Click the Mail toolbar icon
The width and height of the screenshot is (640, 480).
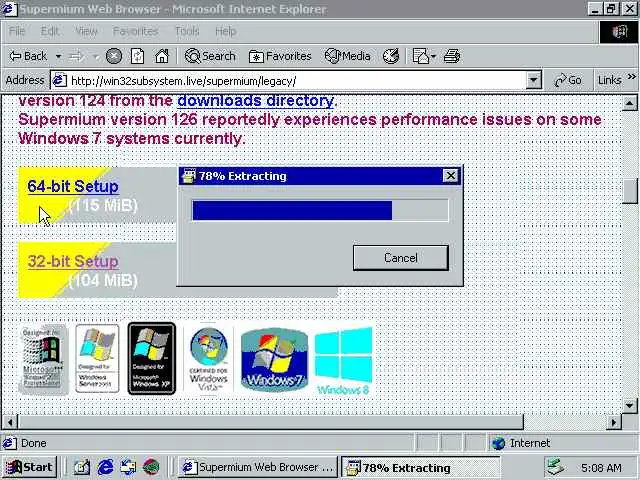click(x=420, y=56)
